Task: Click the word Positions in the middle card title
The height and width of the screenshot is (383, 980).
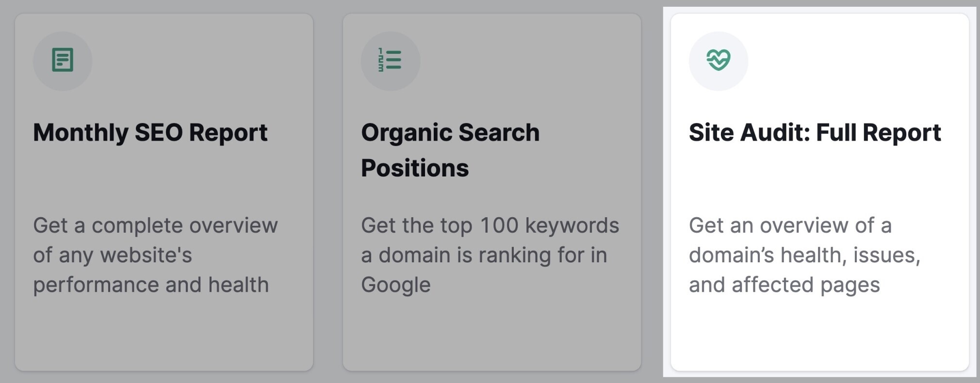Action: click(415, 168)
